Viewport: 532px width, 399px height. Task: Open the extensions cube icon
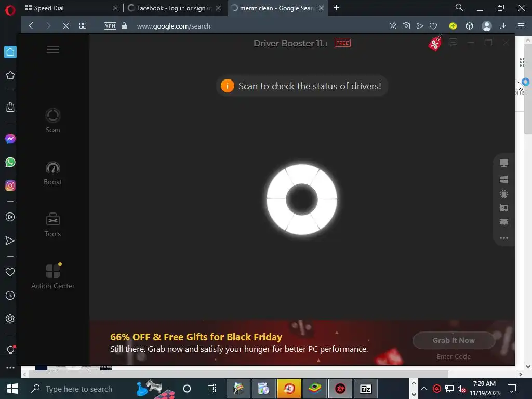coord(469,26)
